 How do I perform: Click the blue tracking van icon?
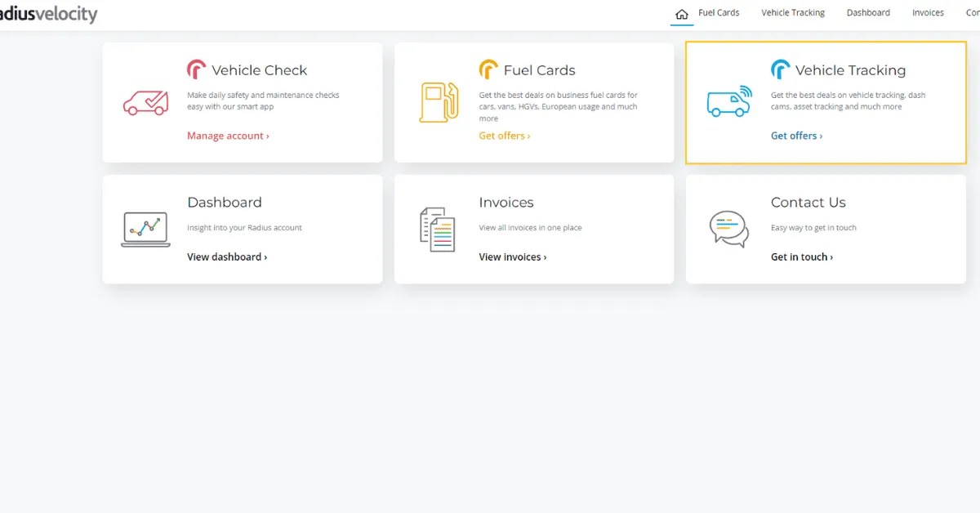tap(729, 100)
